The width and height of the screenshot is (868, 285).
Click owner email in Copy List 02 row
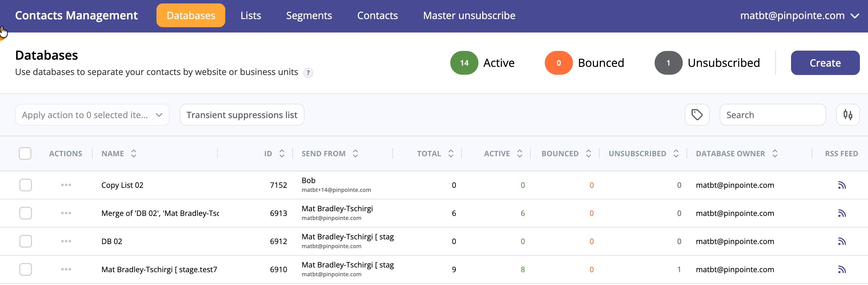coord(735,185)
